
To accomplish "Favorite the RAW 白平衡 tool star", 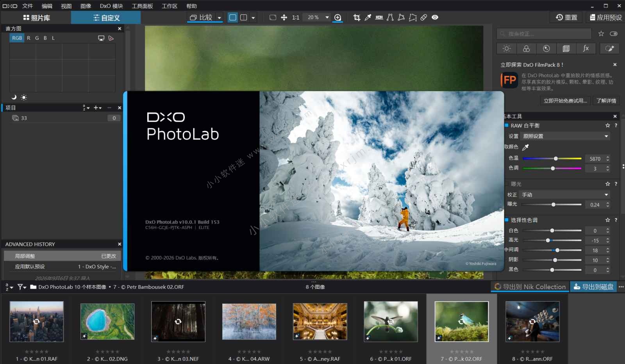I will (608, 126).
